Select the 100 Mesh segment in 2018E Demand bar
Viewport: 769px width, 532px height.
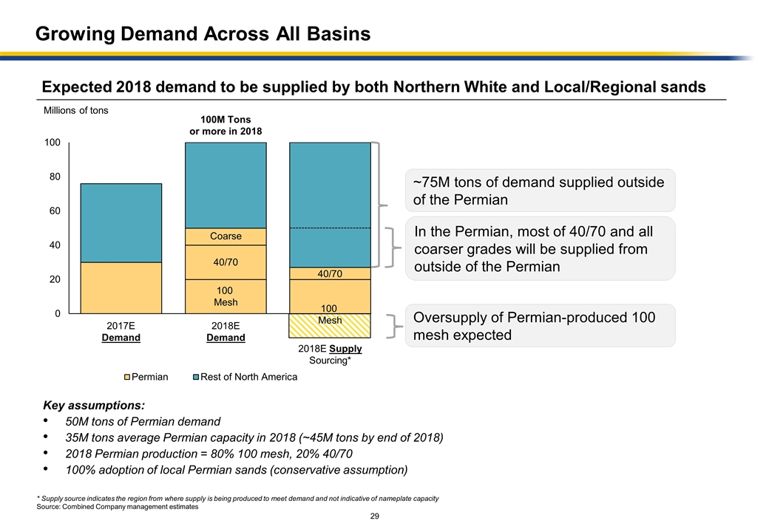(226, 296)
